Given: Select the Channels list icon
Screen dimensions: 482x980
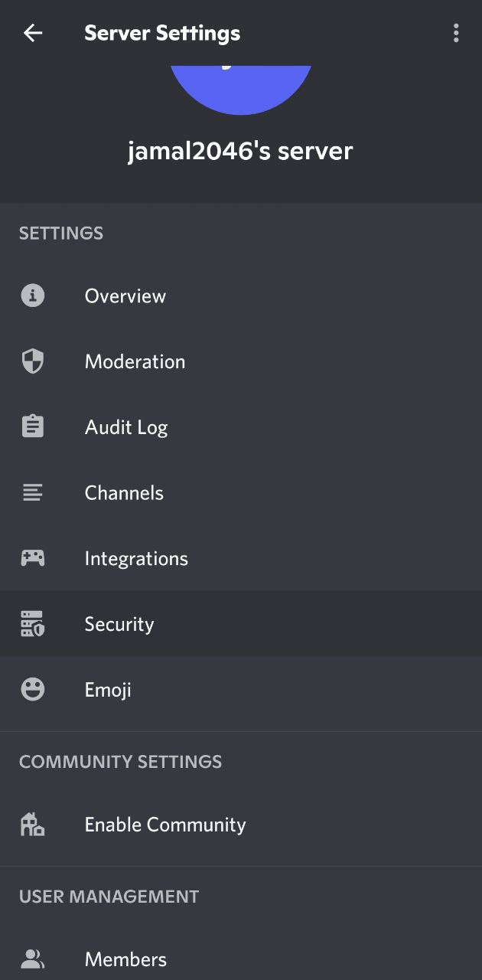Looking at the screenshot, I should point(31,492).
